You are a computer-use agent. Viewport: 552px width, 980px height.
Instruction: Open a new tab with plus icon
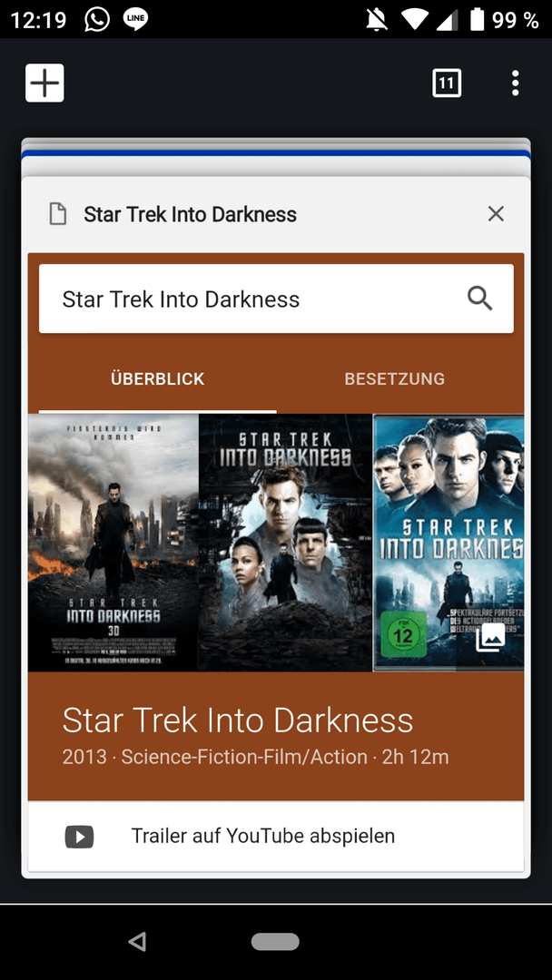coord(44,83)
